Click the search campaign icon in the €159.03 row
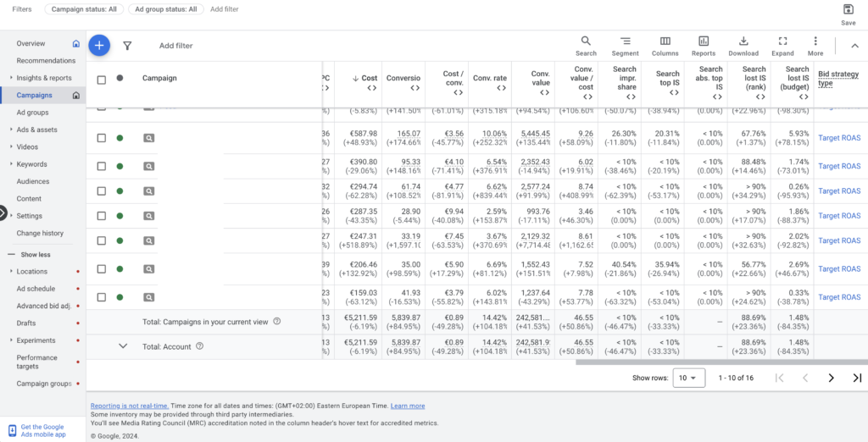868x442 pixels. tap(148, 297)
